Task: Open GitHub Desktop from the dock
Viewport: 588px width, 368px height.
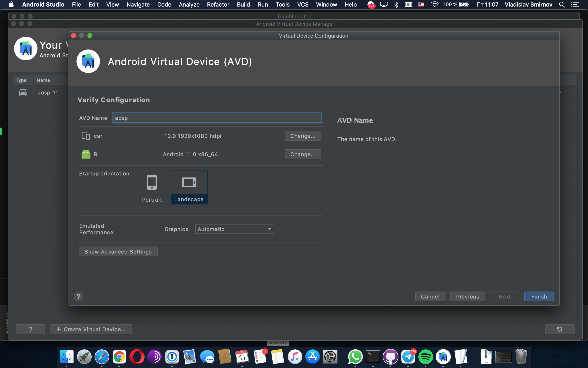Action: (390, 357)
